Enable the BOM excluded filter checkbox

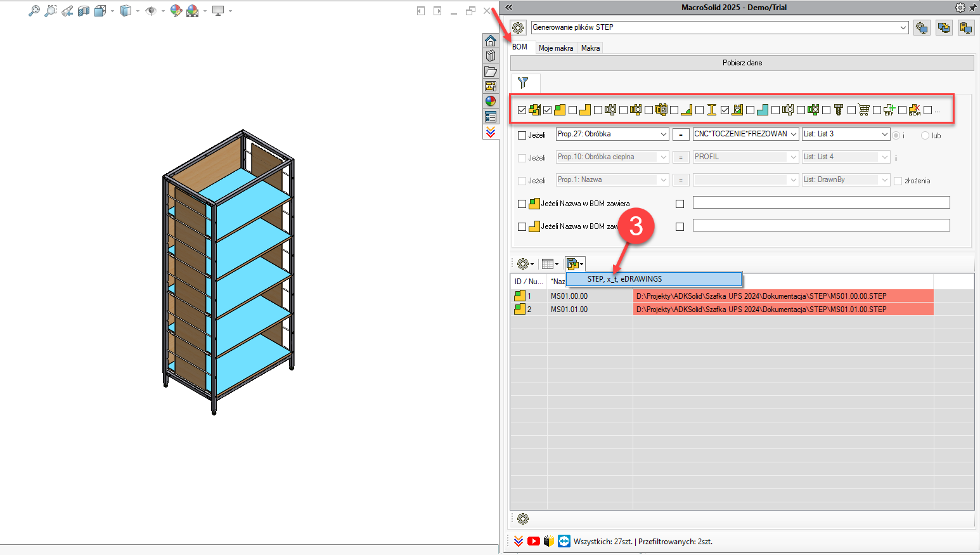click(x=903, y=110)
